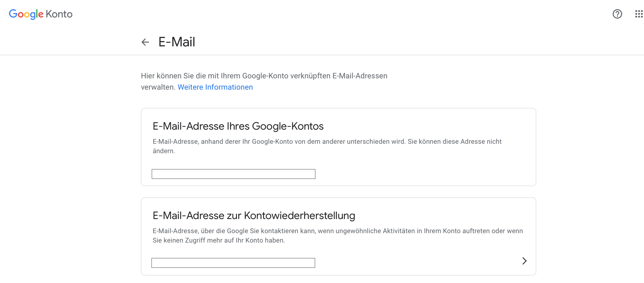Click the chevron in the Kontowiederherstellung card
This screenshot has width=644, height=283.
tap(525, 261)
